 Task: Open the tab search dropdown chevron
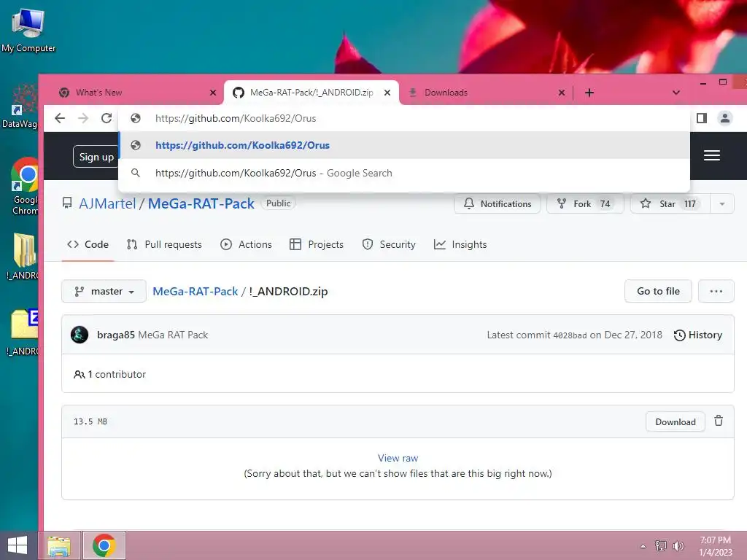pos(676,93)
